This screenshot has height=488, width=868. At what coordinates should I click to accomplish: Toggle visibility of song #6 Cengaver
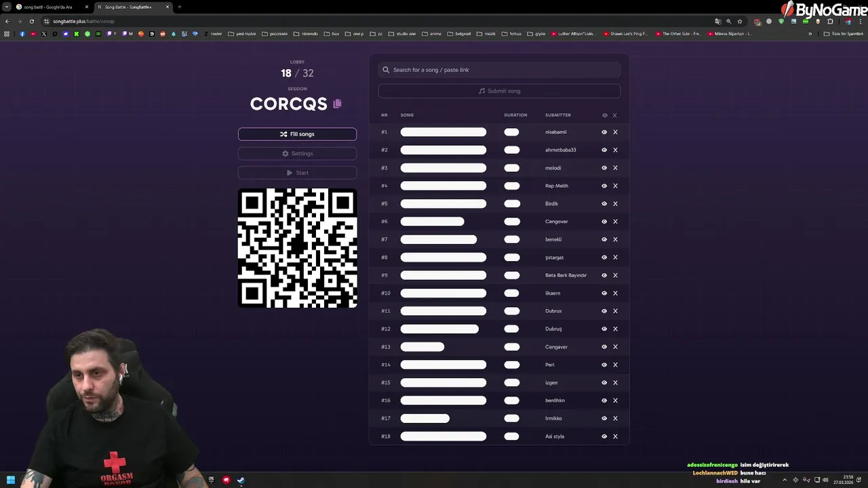click(x=604, y=222)
